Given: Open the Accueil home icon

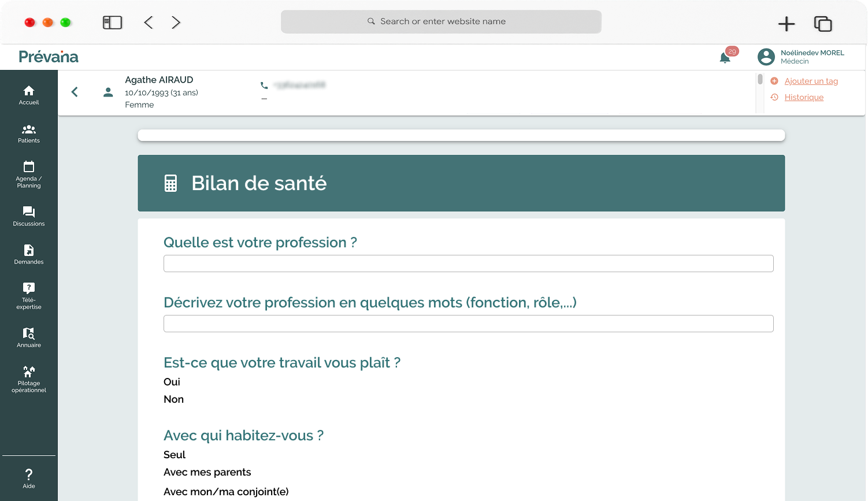Looking at the screenshot, I should (x=29, y=91).
